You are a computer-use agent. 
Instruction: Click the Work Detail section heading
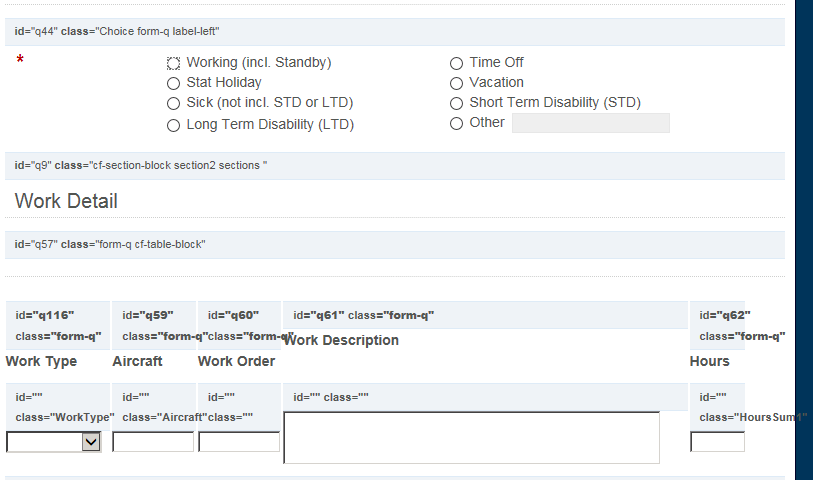click(x=66, y=201)
